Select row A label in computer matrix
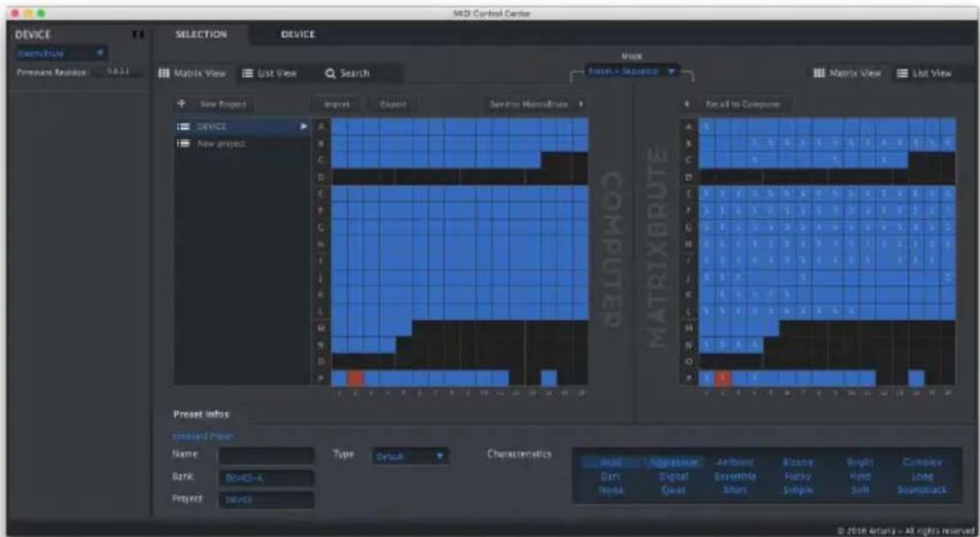Image resolution: width=980 pixels, height=537 pixels. (322, 126)
